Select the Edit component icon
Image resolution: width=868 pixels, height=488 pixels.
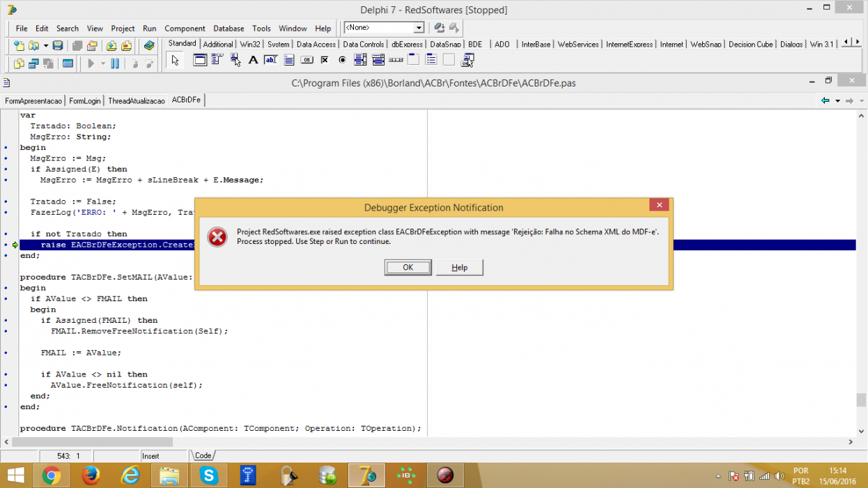271,60
